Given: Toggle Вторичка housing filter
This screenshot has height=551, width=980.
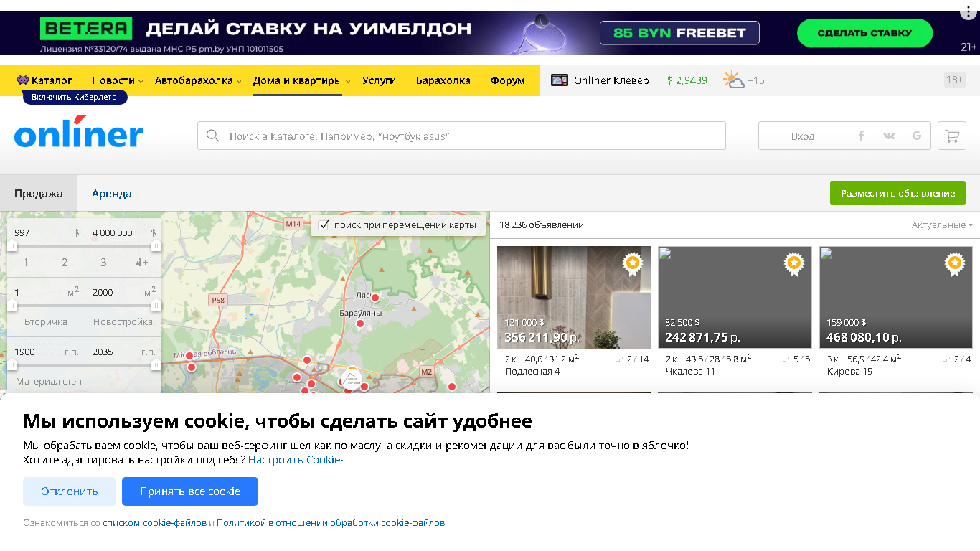Looking at the screenshot, I should tap(46, 322).
